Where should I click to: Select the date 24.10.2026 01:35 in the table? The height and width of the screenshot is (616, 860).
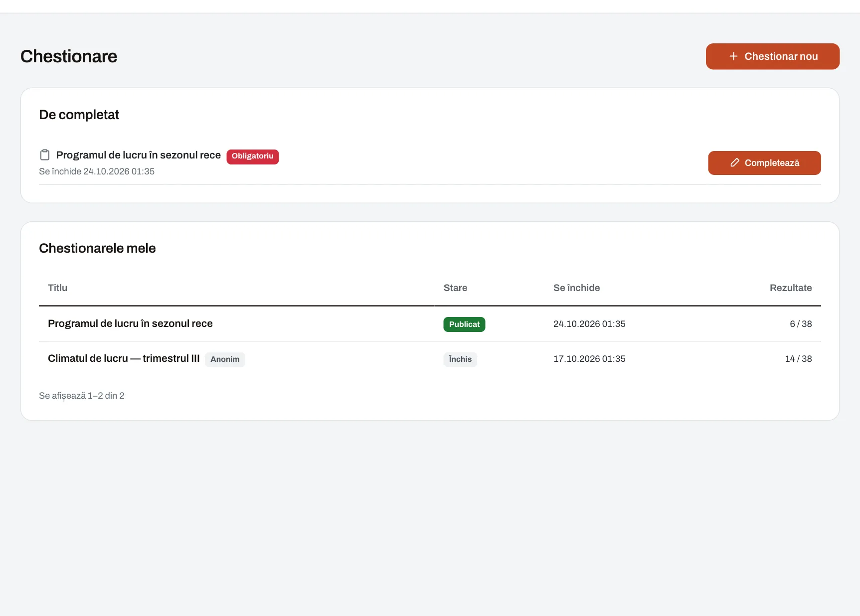tap(589, 324)
